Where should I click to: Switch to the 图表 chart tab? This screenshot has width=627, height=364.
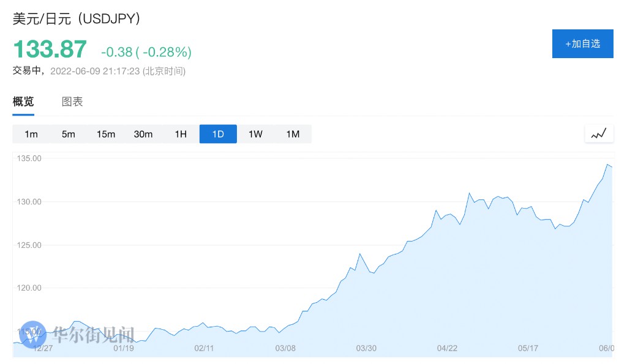[x=72, y=102]
